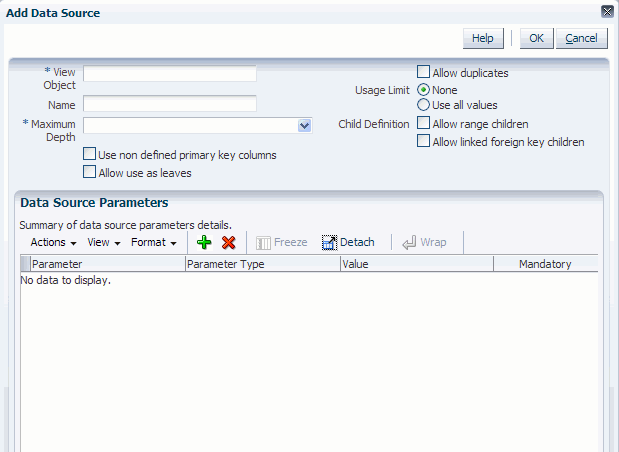619x452 pixels.
Task: Click the Help button
Action: (x=483, y=38)
